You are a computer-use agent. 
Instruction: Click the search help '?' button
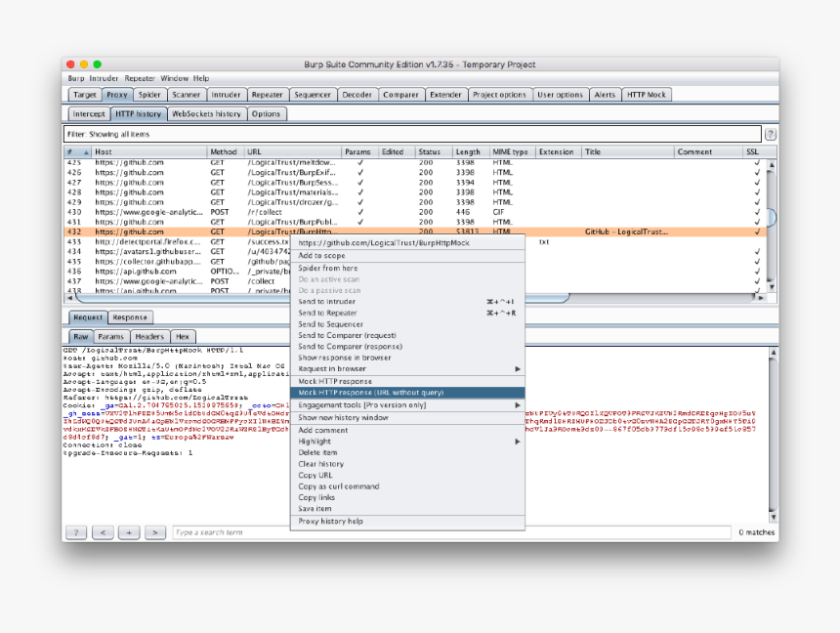point(76,532)
